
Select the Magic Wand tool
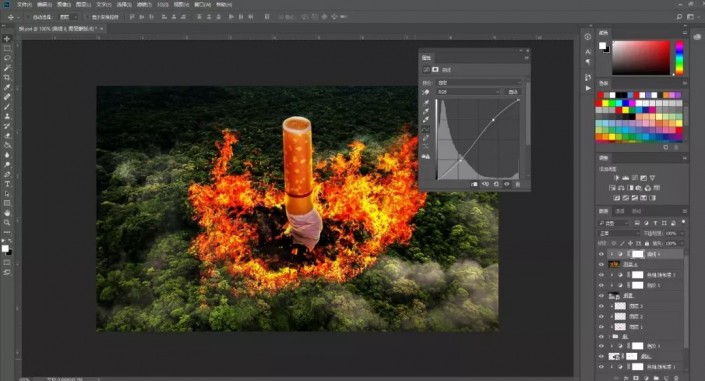click(7, 68)
